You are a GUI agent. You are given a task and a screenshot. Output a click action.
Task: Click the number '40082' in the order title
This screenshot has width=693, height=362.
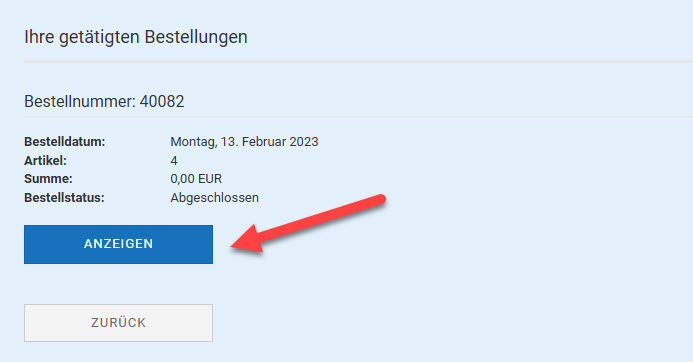[162, 102]
